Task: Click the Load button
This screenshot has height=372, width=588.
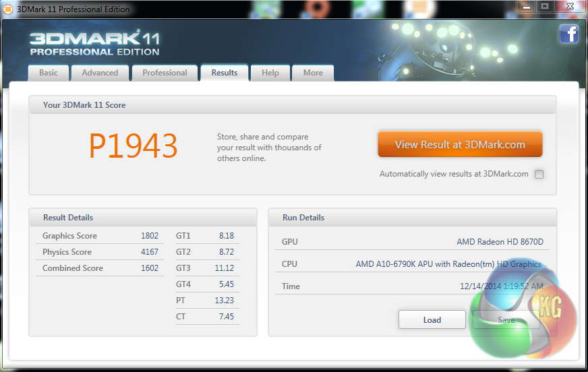Action: pos(432,320)
